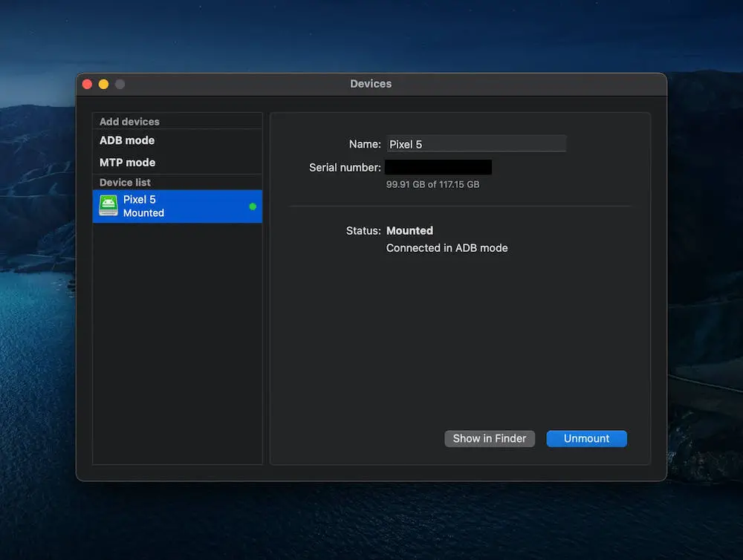The height and width of the screenshot is (560, 743).
Task: Click the greyed-out zoom window button
Action: click(120, 84)
